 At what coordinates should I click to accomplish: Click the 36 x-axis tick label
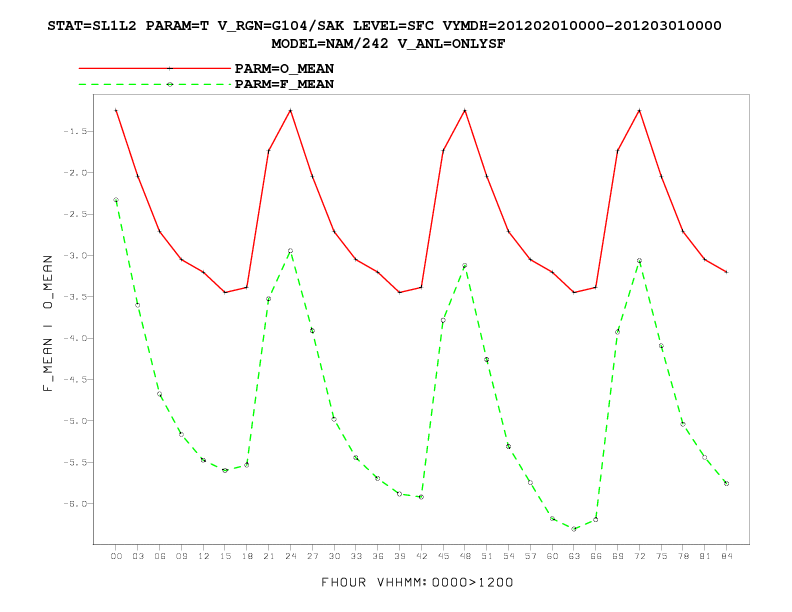coord(378,556)
